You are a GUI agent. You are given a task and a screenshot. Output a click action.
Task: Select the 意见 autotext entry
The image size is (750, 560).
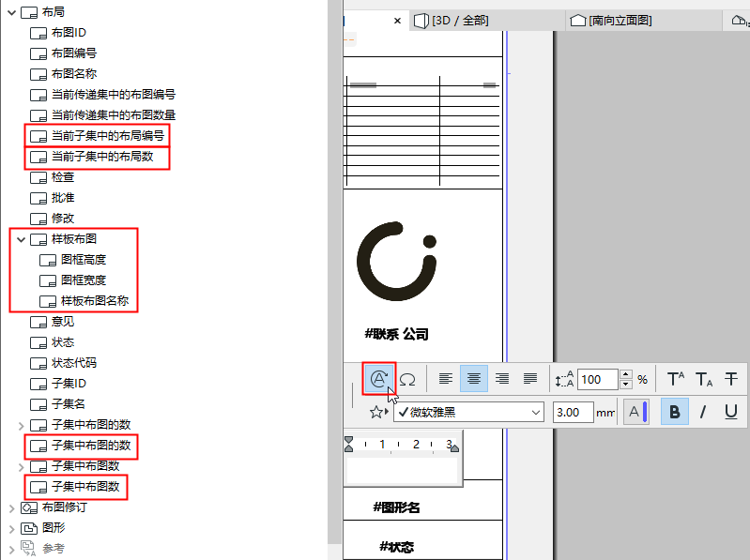click(63, 322)
